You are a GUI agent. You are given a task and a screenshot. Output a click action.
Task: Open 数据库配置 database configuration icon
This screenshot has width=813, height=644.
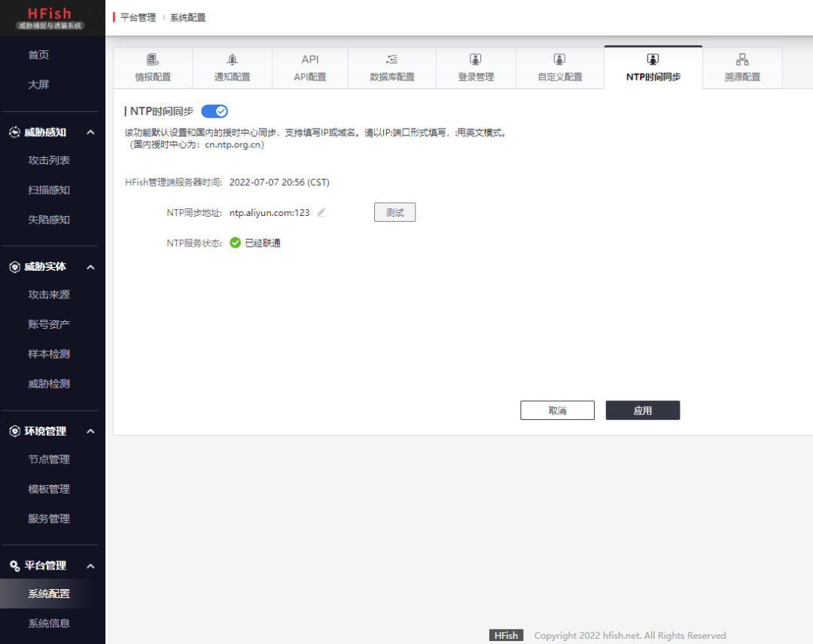point(391,59)
